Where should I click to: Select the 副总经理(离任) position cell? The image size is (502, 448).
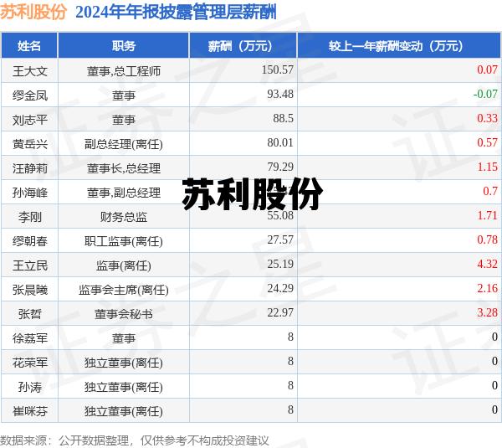124,144
